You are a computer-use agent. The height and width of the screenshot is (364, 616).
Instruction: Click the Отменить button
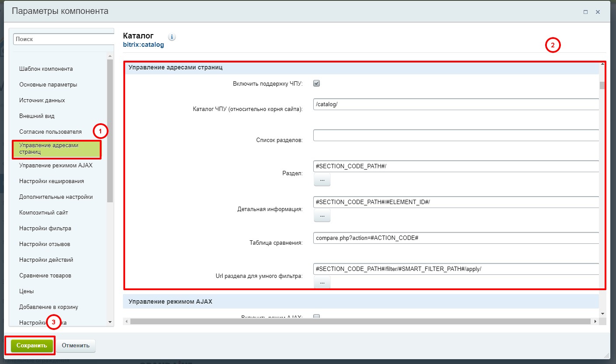pos(76,345)
